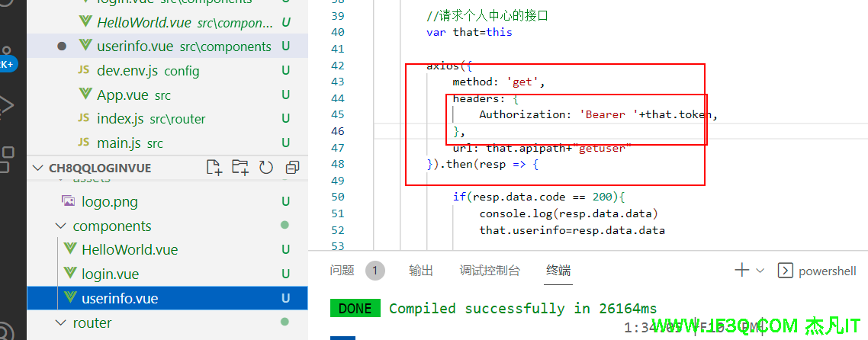Screen dimensions: 868x340
Task: Switch to the 输出 panel tab
Action: click(x=421, y=271)
